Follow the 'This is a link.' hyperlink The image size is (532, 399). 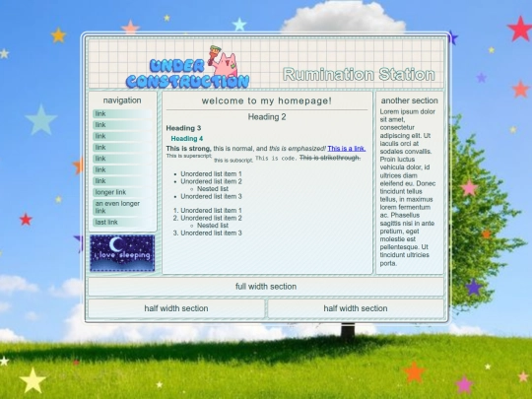pyautogui.click(x=347, y=148)
